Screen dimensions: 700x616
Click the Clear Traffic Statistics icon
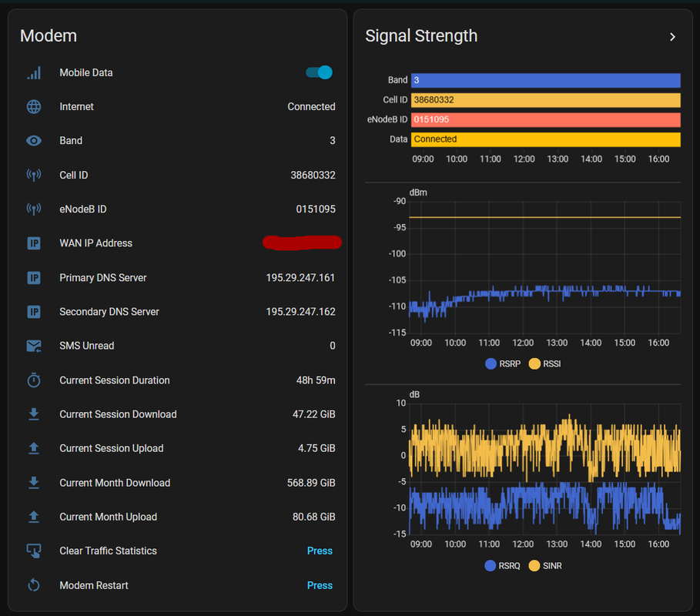(34, 551)
